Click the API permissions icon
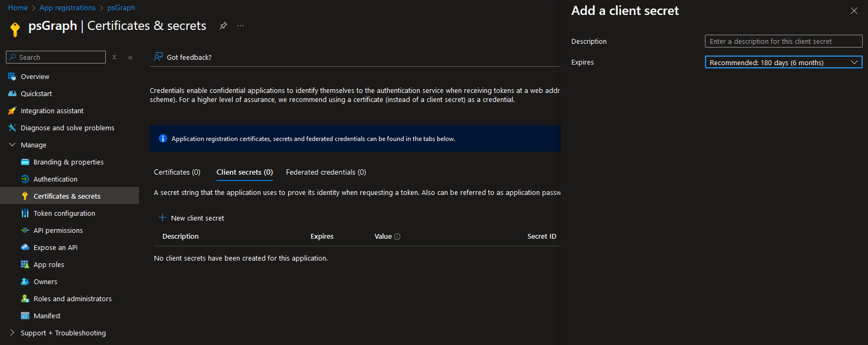This screenshot has width=868, height=345. [25, 230]
